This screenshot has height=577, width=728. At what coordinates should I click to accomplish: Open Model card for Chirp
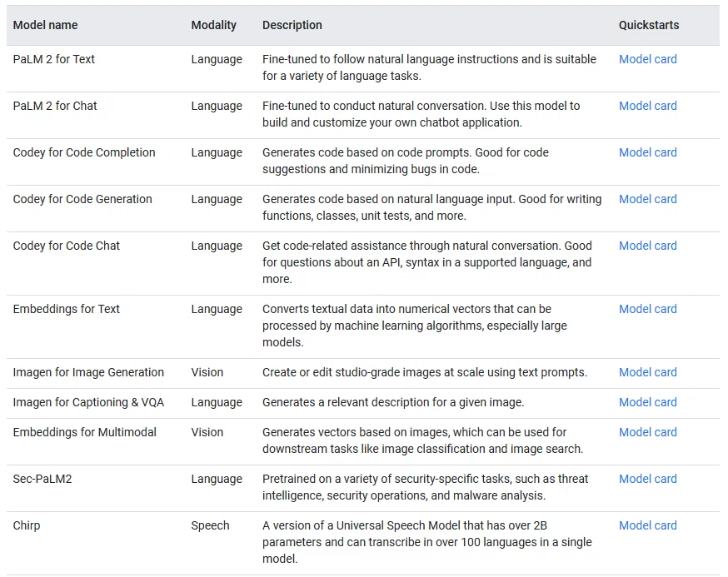click(648, 525)
